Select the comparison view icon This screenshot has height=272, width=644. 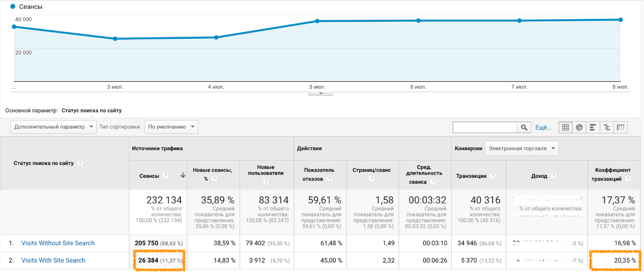tap(607, 127)
